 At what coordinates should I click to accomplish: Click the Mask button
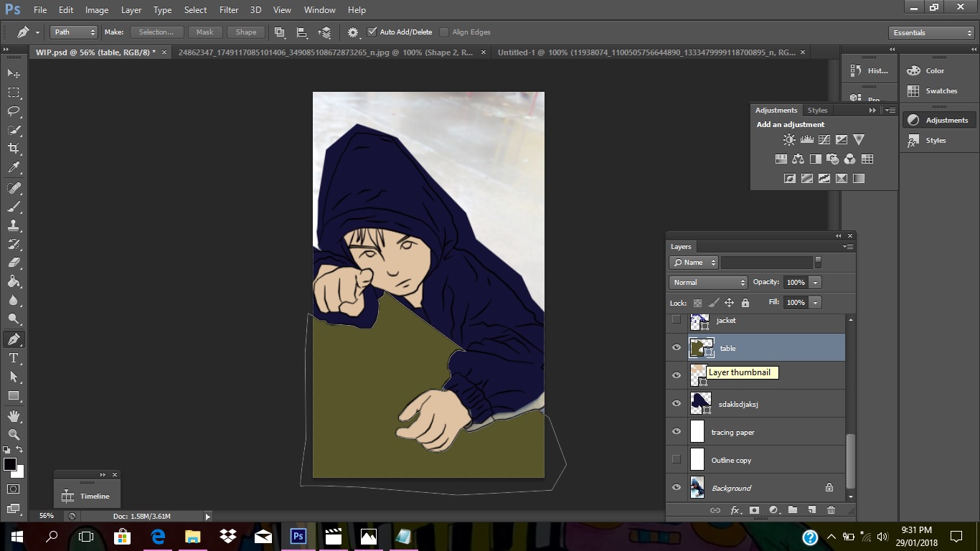205,32
